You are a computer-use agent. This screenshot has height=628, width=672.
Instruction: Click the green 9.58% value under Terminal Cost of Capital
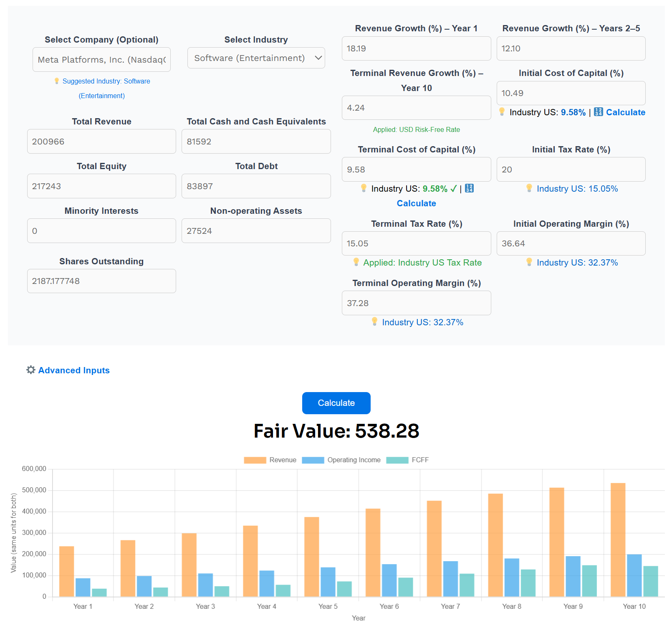pos(435,189)
